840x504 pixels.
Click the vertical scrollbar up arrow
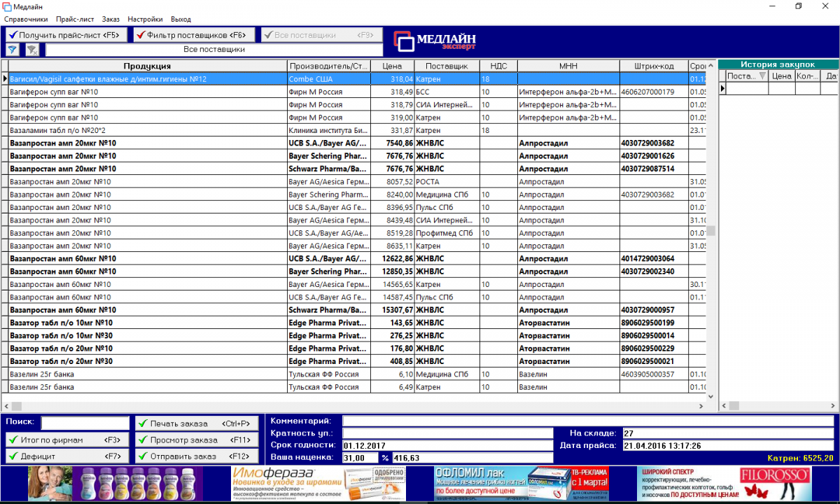click(710, 65)
